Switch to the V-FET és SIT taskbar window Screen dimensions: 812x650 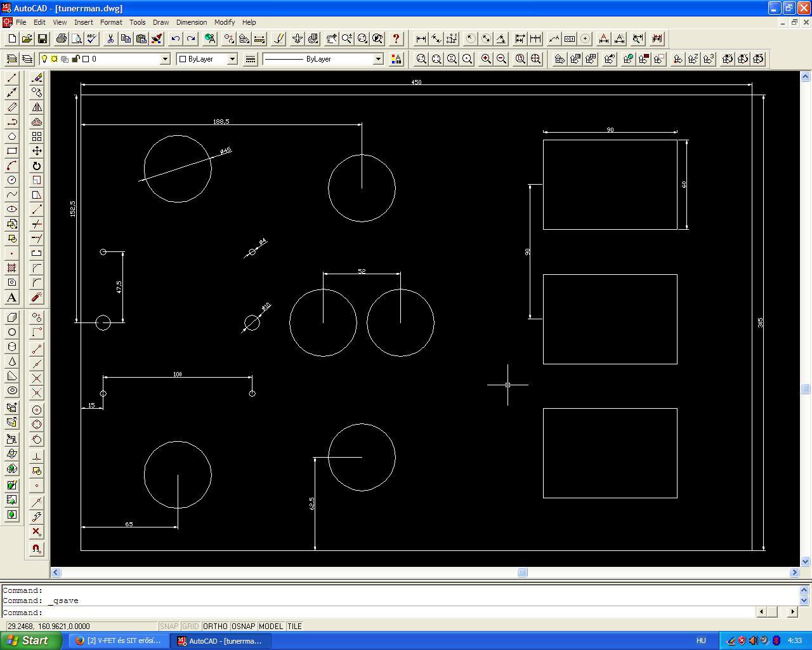pos(118,640)
